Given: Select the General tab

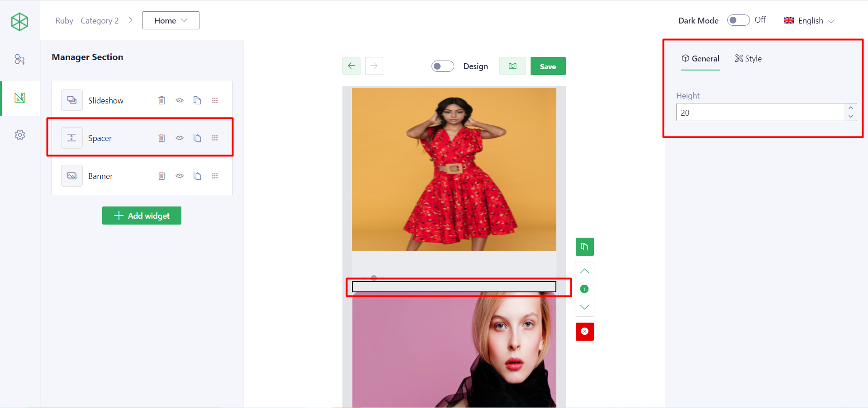Looking at the screenshot, I should click(x=700, y=58).
